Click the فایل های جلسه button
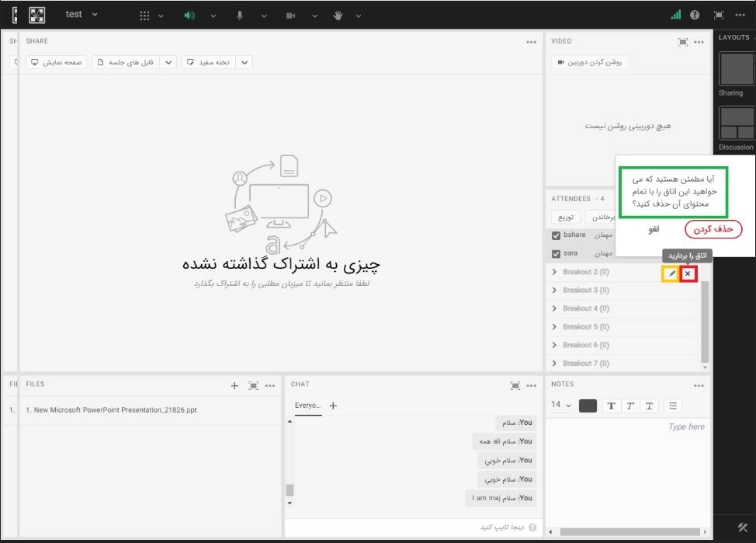 126,62
